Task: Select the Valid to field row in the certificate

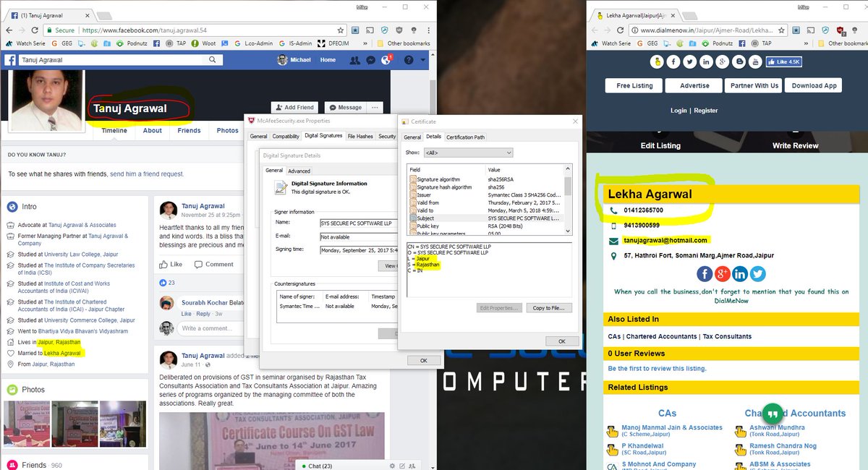Action: 485,210
